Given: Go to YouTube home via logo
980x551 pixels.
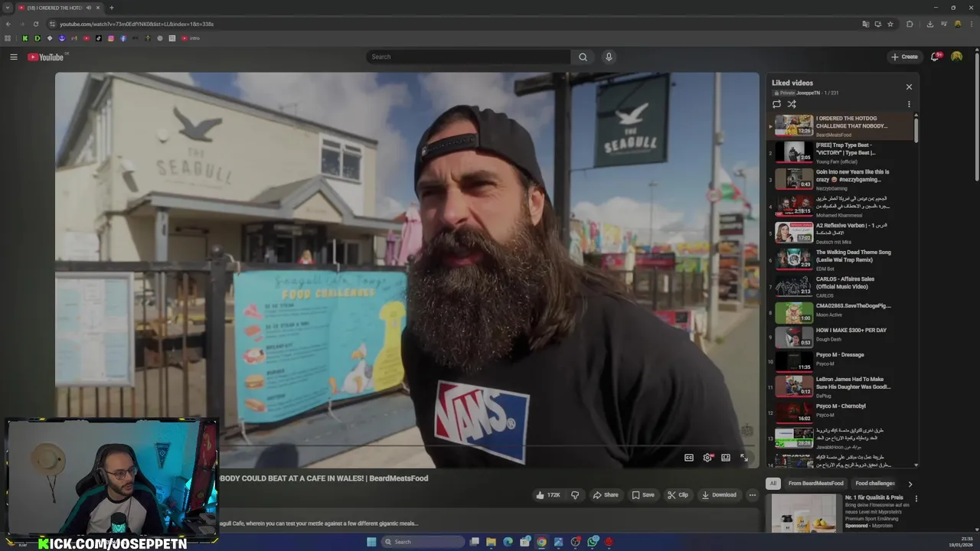Looking at the screenshot, I should 46,57.
